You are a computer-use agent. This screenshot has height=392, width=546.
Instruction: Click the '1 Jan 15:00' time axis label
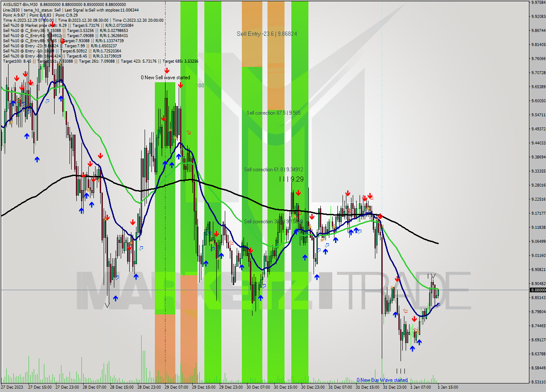tap(448, 387)
